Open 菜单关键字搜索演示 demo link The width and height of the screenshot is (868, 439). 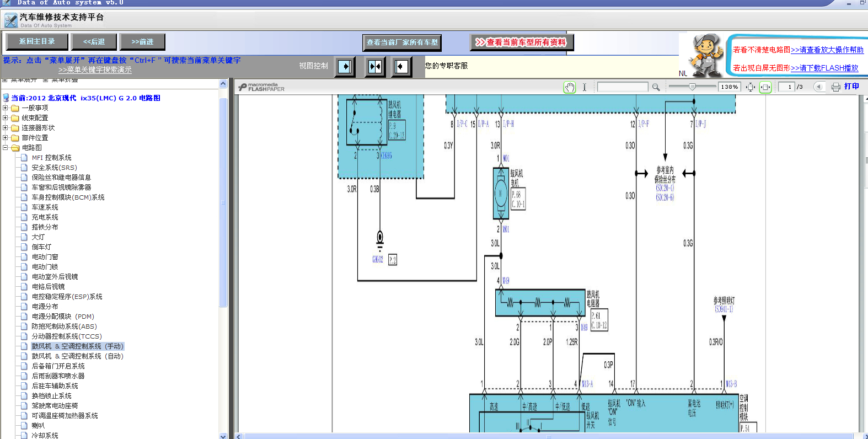click(95, 70)
